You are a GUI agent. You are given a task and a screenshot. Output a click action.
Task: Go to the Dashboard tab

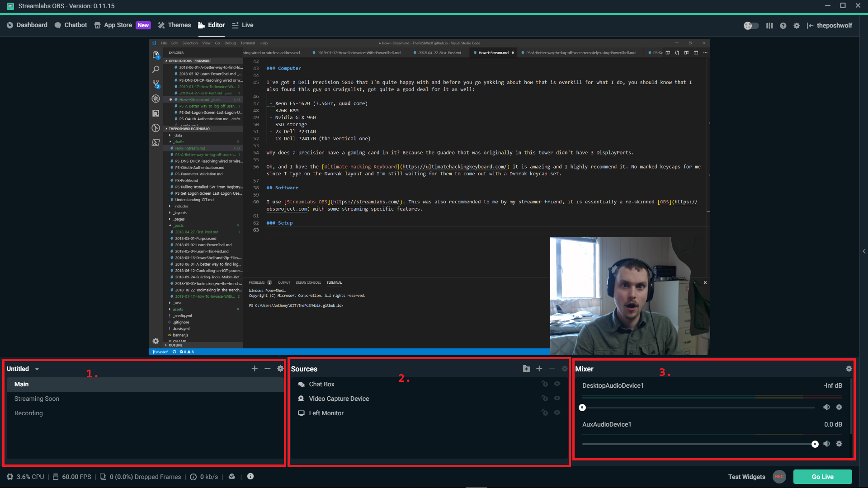27,25
